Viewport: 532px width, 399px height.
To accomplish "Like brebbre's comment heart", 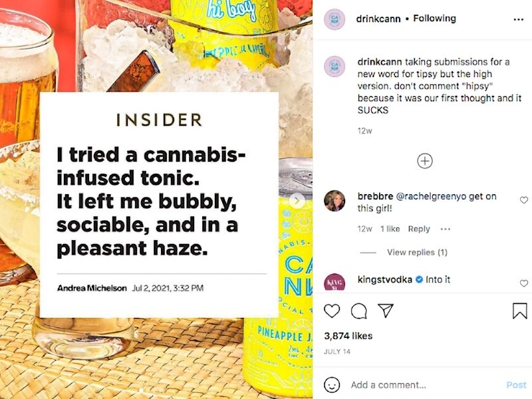I will point(524,200).
